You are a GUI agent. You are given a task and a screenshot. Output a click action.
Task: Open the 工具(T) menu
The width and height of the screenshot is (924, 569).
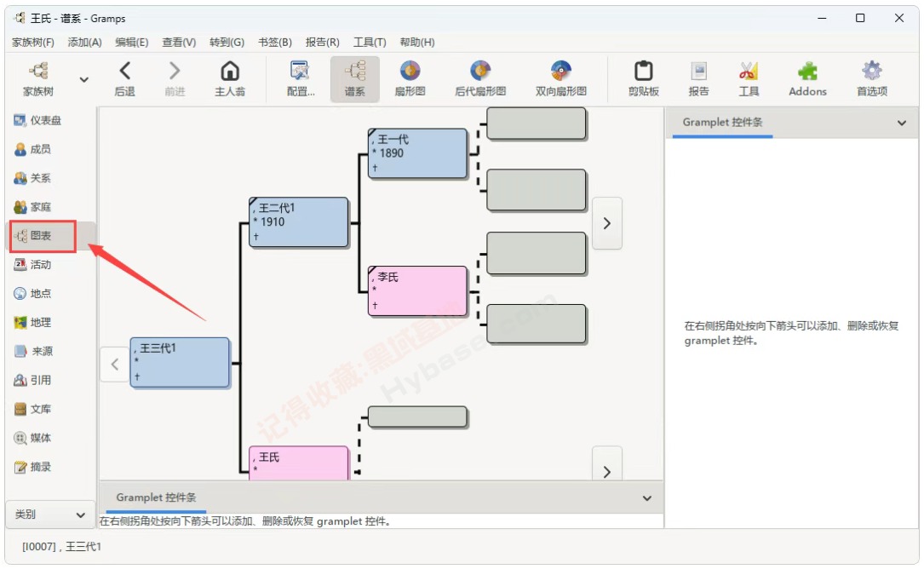(x=370, y=43)
